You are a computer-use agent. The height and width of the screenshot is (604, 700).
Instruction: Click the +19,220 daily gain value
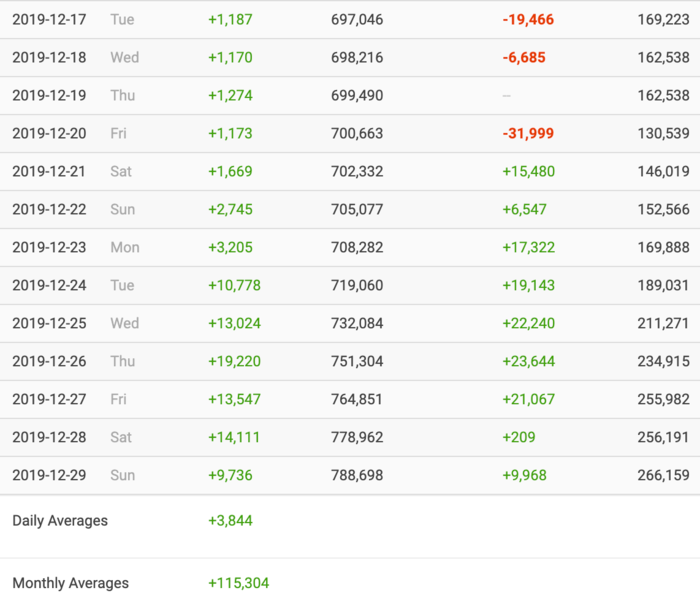(234, 362)
